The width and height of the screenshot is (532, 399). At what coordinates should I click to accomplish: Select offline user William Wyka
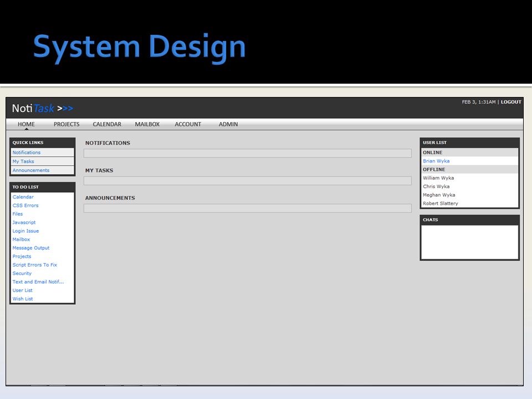pos(438,178)
